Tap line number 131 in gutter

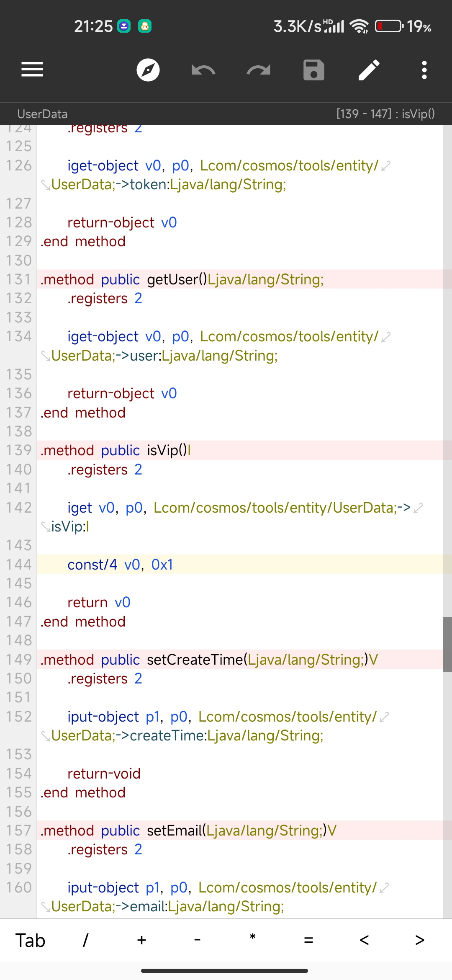tap(19, 279)
